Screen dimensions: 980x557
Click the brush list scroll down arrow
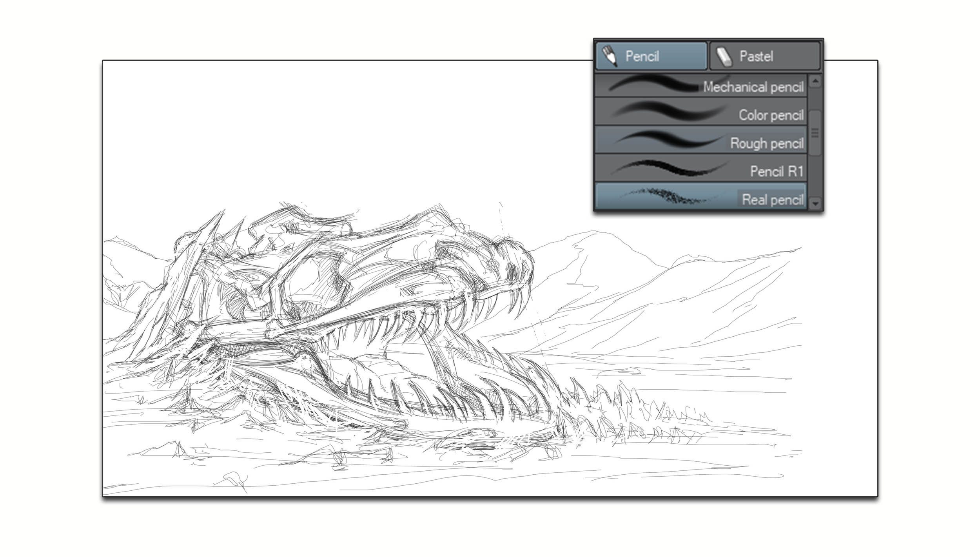click(x=815, y=203)
